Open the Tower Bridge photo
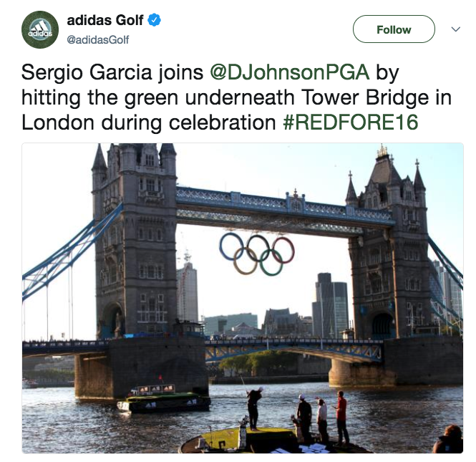This screenshot has width=476, height=462. click(243, 298)
